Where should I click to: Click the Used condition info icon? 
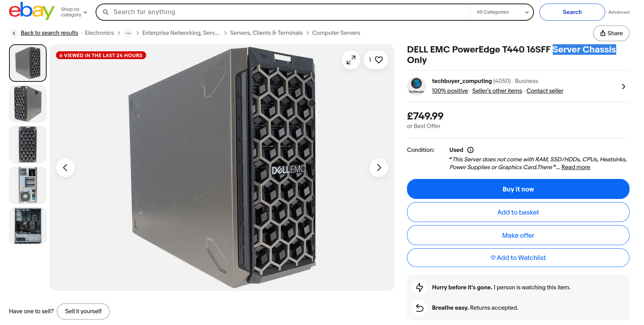click(x=470, y=150)
